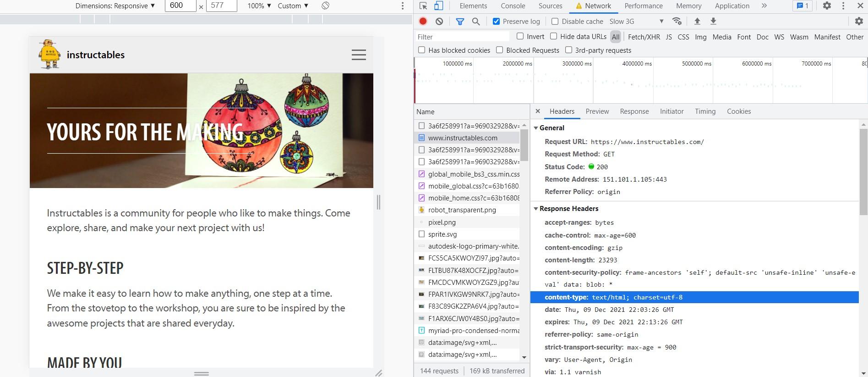The height and width of the screenshot is (377, 868).
Task: Show more DevTools tabs via double chevron
Action: [x=764, y=6]
